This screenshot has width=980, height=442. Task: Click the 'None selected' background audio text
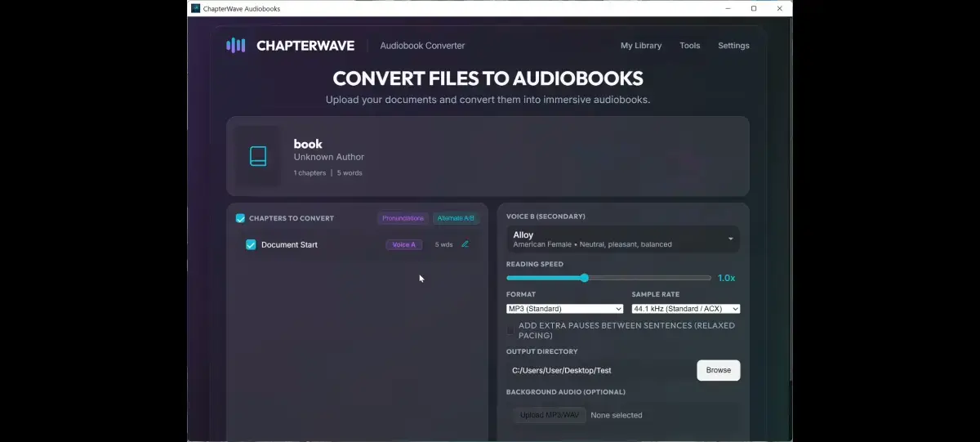point(617,415)
